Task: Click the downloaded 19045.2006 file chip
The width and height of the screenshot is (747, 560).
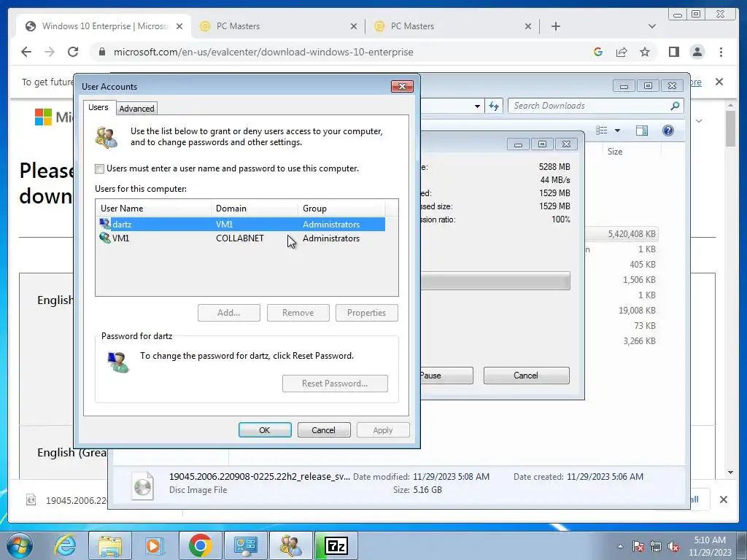Action: [x=66, y=500]
